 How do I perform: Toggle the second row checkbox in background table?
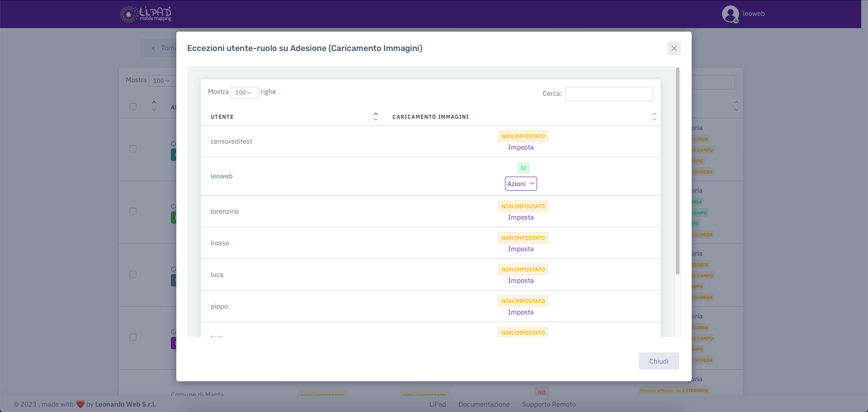point(133,211)
